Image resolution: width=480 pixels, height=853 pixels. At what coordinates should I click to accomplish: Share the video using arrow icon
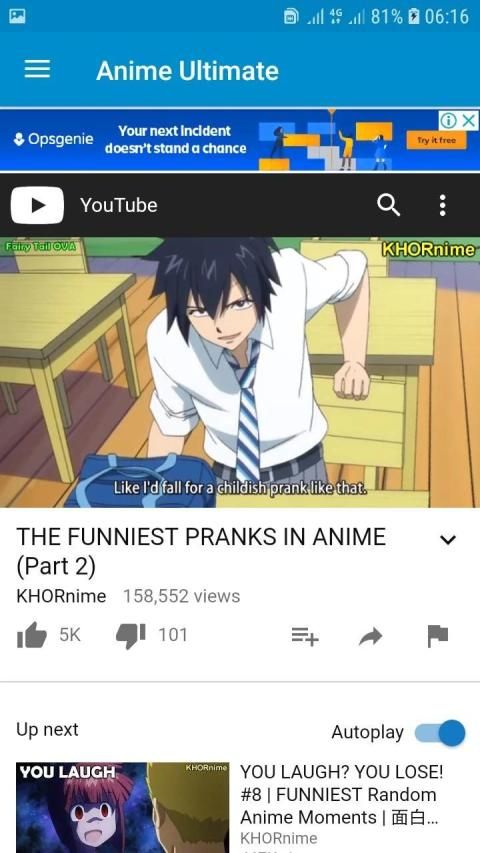tap(371, 635)
